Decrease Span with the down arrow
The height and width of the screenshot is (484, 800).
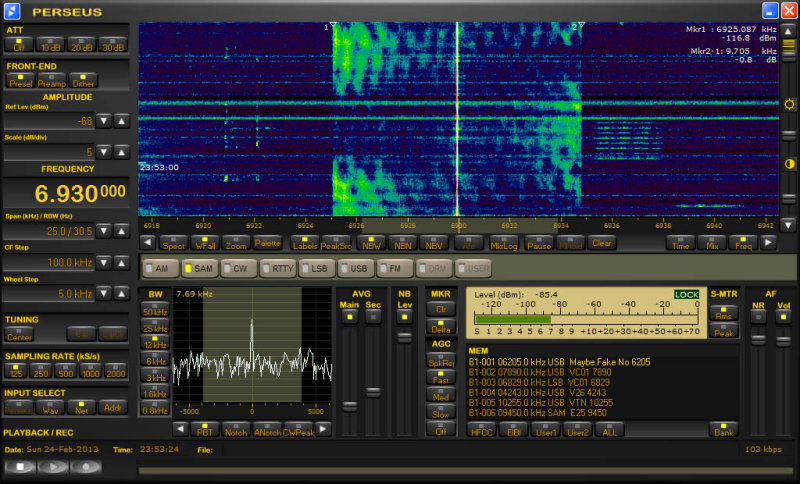pos(104,231)
